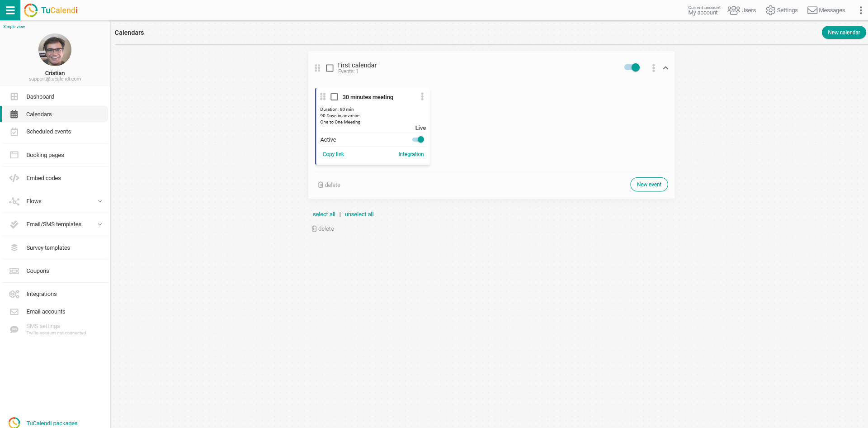Screen dimensions: 868x428
Task: Expand the Email/SMS templates section
Action: (100, 224)
